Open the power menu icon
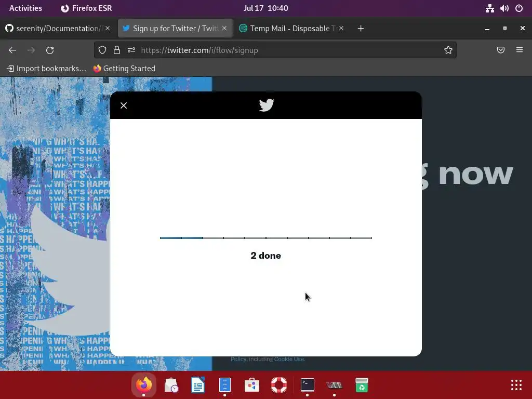This screenshot has height=399, width=532. pyautogui.click(x=519, y=8)
